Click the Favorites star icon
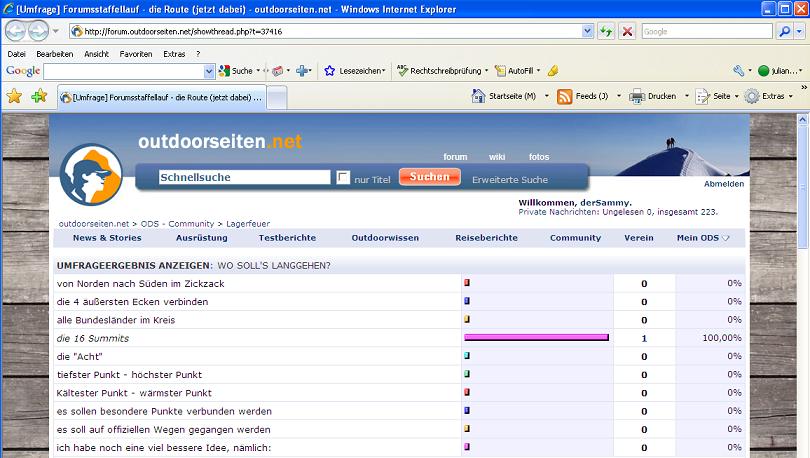This screenshot has width=810, height=458. click(x=14, y=96)
